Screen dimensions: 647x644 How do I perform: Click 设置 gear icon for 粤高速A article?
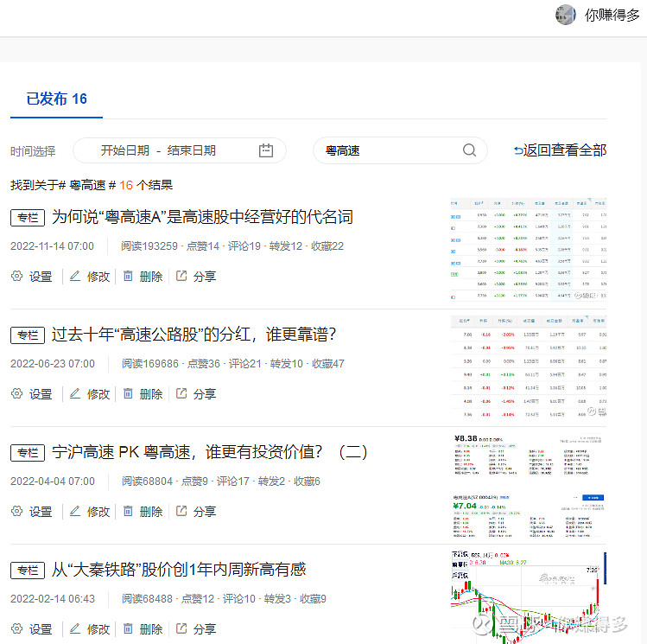16,276
